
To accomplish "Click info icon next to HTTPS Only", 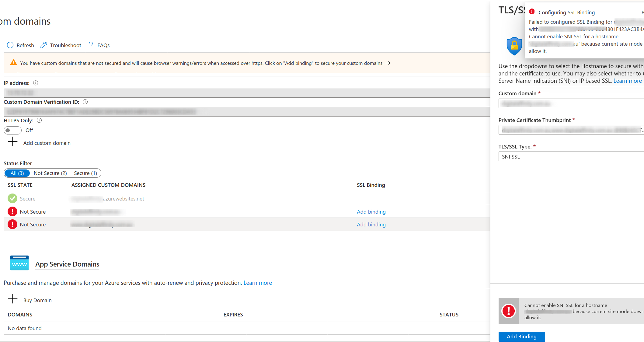I will point(39,120).
